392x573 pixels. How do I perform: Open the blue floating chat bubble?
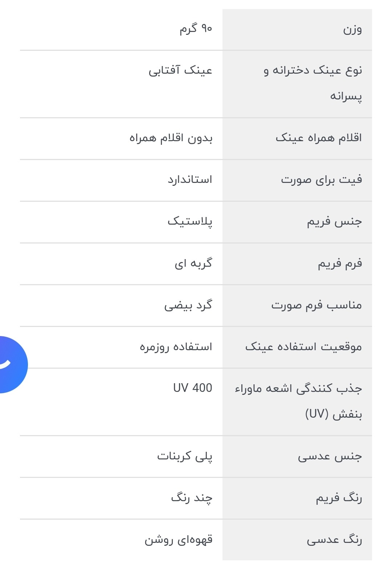pos(11,364)
